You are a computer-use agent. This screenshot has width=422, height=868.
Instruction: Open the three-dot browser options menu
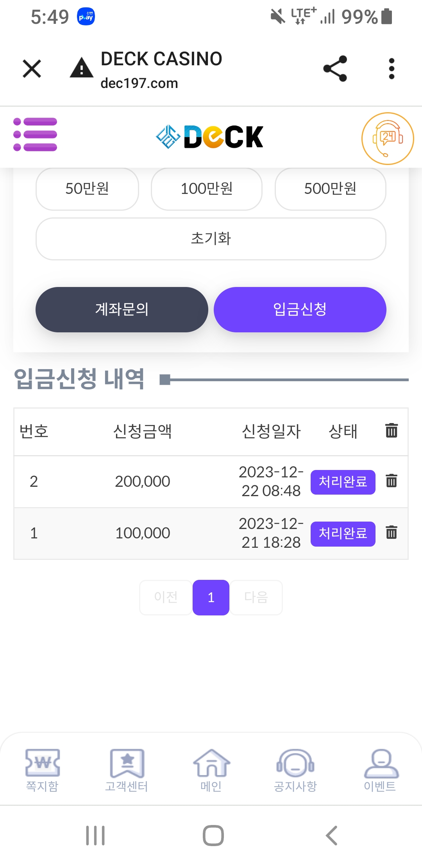(392, 69)
